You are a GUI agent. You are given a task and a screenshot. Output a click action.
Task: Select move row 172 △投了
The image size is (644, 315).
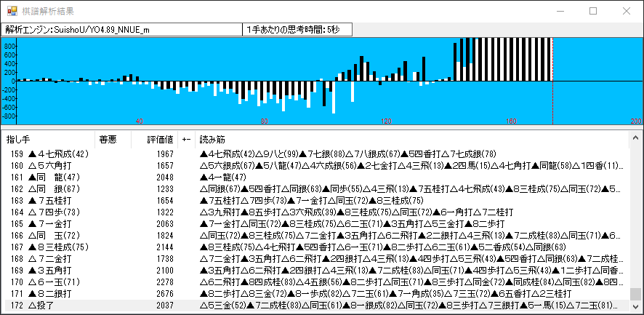pos(315,305)
